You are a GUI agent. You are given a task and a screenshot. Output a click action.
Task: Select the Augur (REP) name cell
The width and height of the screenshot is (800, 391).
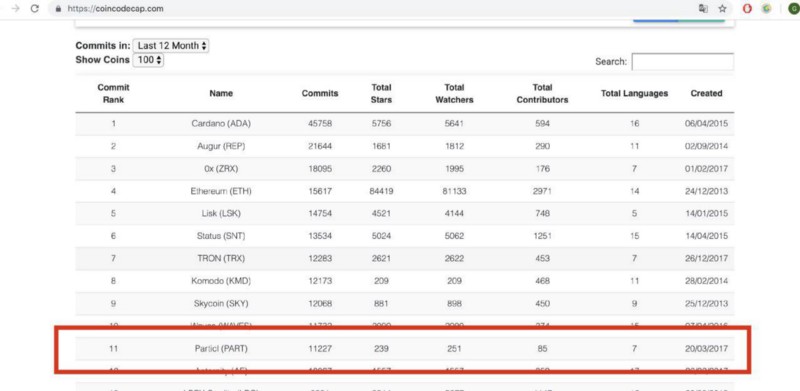click(221, 146)
